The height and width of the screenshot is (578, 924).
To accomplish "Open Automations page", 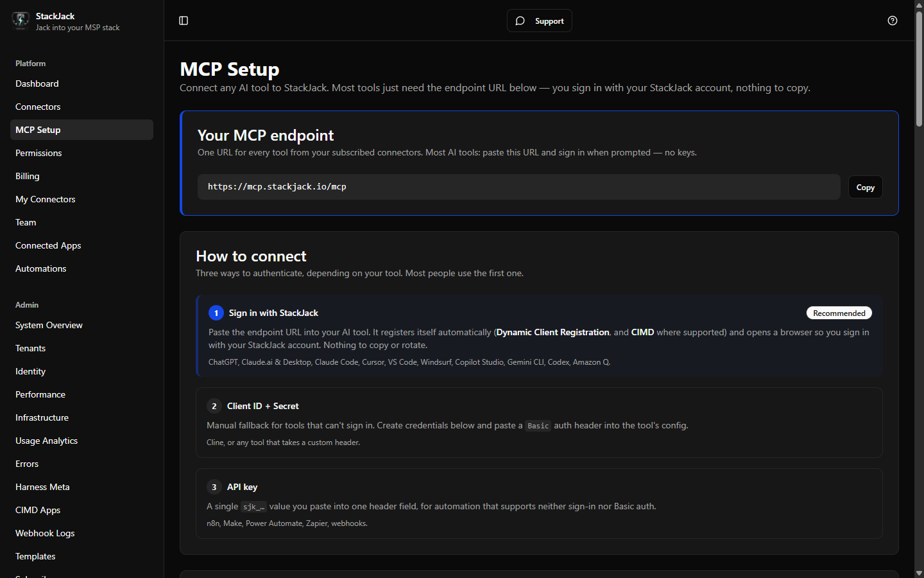I will 81,268.
